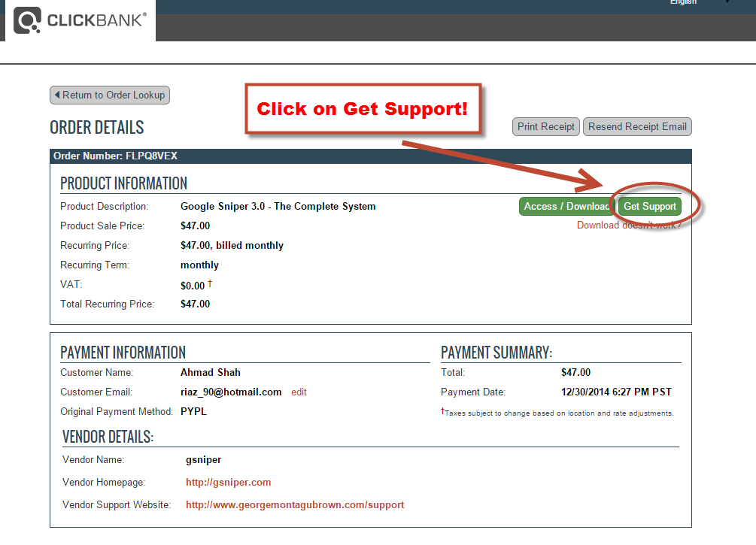Click the PRODUCT INFORMATION heading

pos(124,183)
